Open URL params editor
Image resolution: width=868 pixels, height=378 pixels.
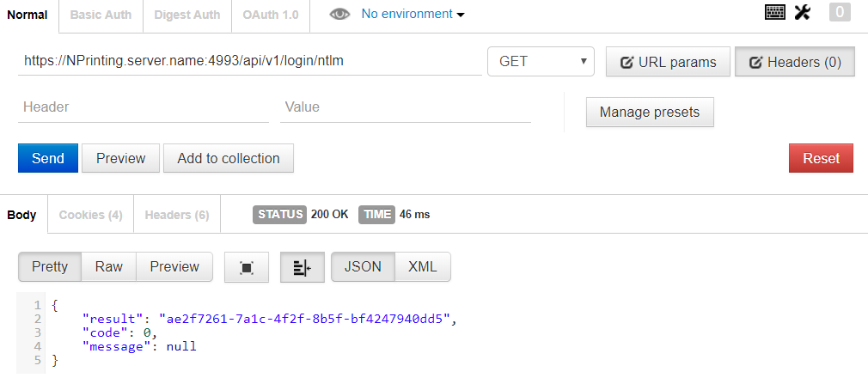click(668, 62)
